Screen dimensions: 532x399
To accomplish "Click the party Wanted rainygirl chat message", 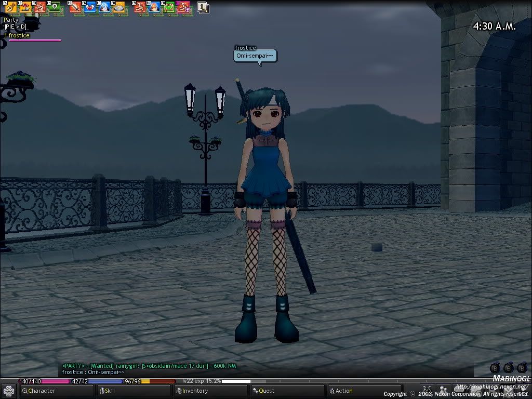I will (149, 366).
